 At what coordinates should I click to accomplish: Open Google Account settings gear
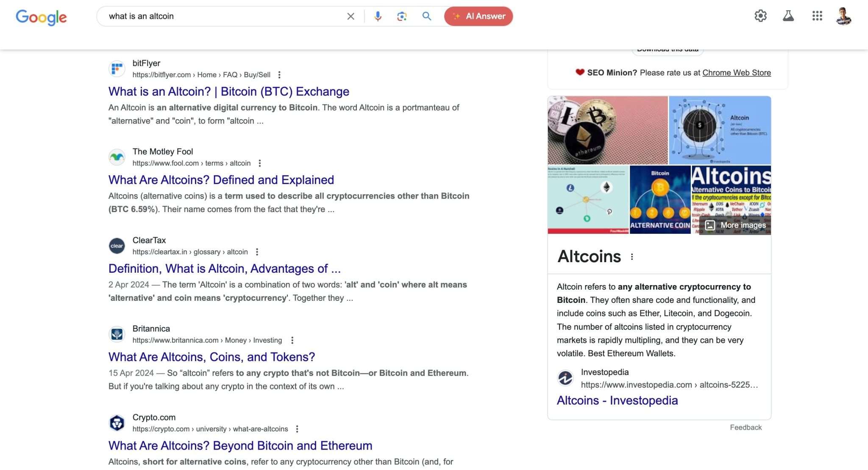coord(761,16)
